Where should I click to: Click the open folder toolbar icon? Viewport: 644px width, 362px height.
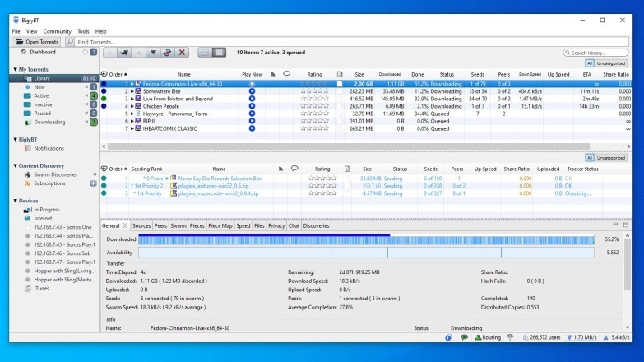(124, 52)
